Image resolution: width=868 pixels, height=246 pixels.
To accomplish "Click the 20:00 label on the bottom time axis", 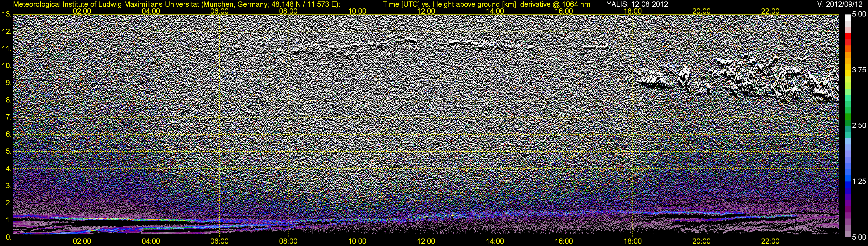I will click(702, 241).
